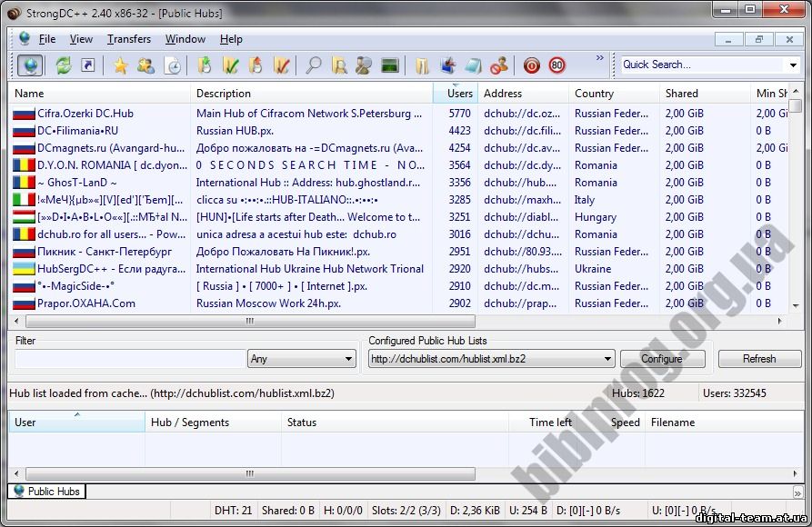Viewport: 812px width, 527px height.
Task: Open the Help menu
Action: coord(231,39)
